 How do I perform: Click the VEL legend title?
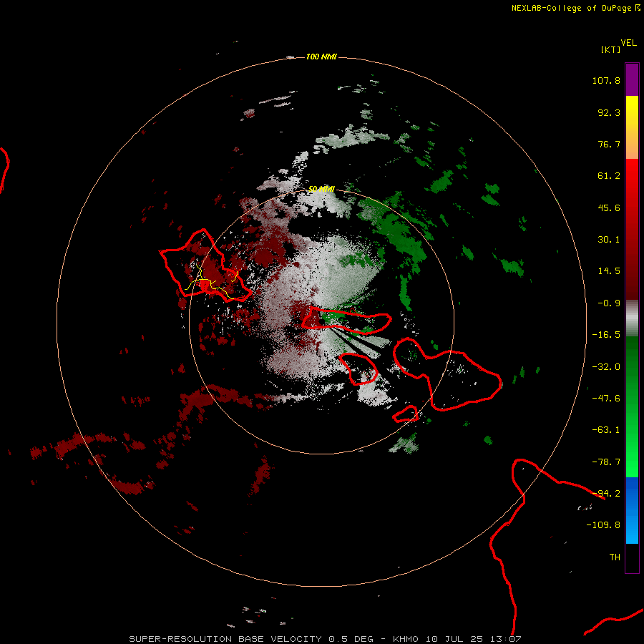point(628,43)
